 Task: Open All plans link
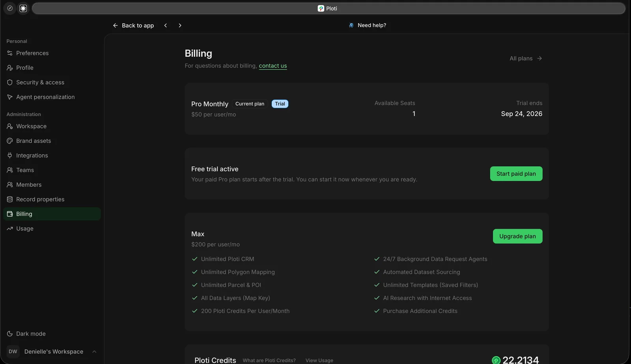(x=526, y=58)
